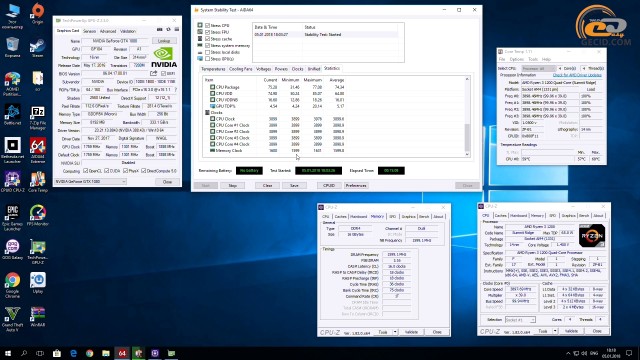This screenshot has width=640, height=360.
Task: Open the Epic Games Launcher shortcut
Action: click(12, 218)
